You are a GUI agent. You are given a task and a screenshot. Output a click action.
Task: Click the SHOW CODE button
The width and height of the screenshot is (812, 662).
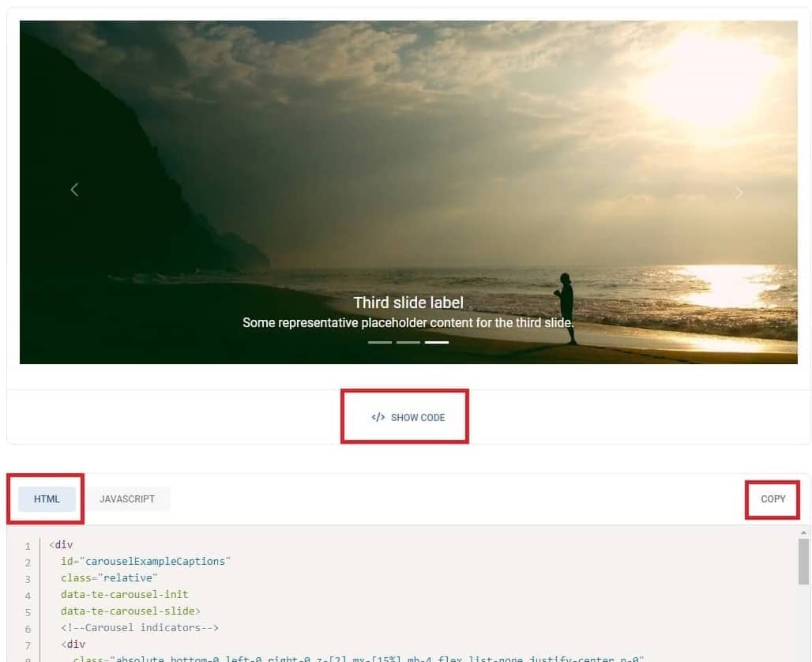[408, 418]
